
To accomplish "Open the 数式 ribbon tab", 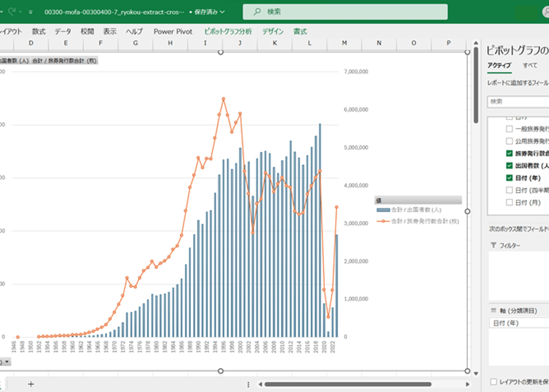I will (39, 31).
